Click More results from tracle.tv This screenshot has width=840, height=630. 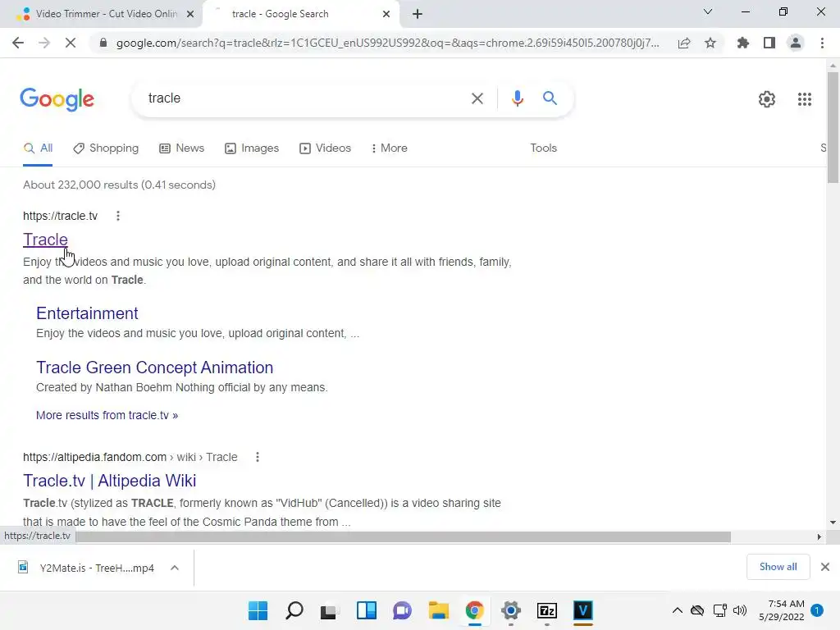107,415
